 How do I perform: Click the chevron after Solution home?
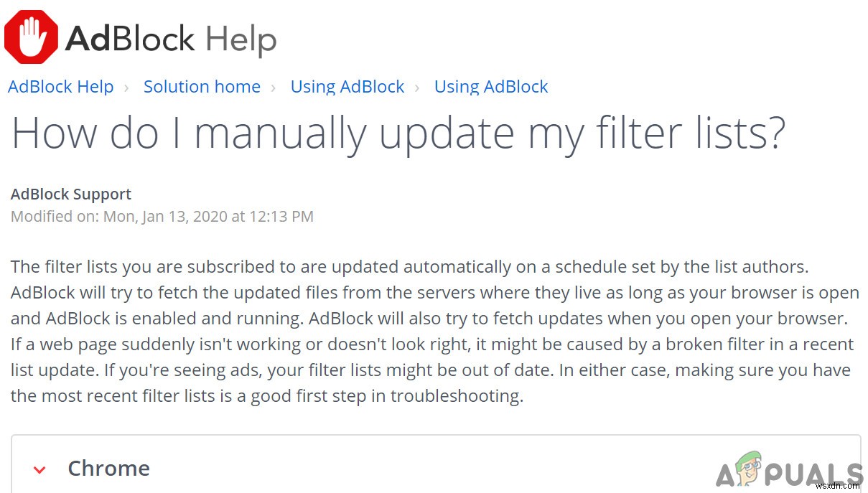click(x=274, y=87)
